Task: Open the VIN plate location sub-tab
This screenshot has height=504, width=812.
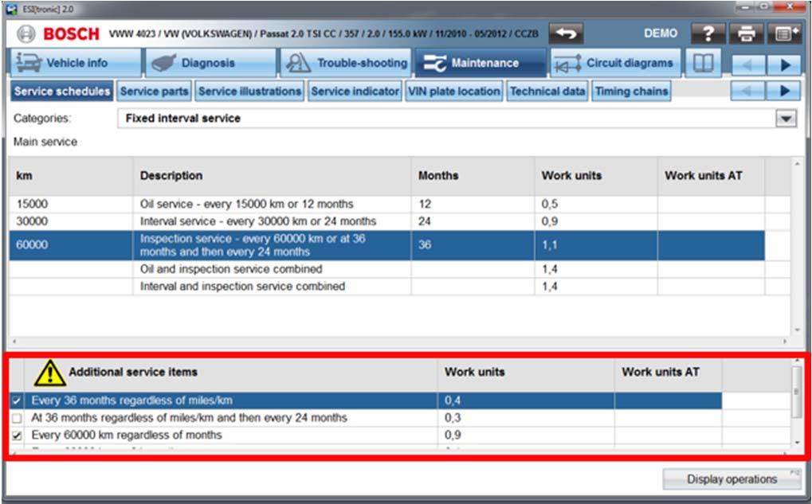Action: coord(454,91)
